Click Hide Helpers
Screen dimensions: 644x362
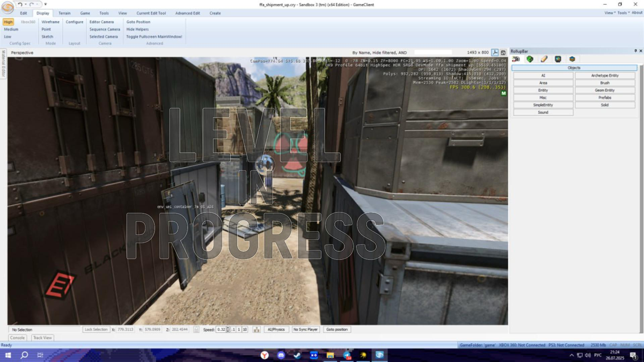137,29
